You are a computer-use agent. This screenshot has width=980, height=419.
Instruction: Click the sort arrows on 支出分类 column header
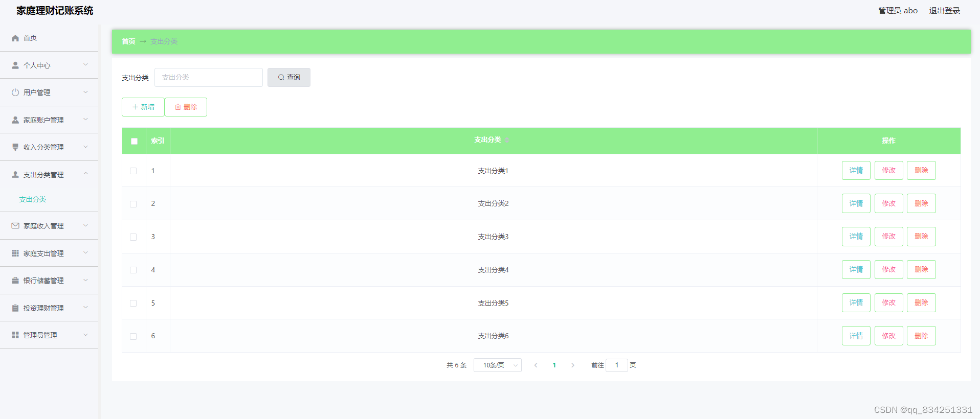point(507,140)
